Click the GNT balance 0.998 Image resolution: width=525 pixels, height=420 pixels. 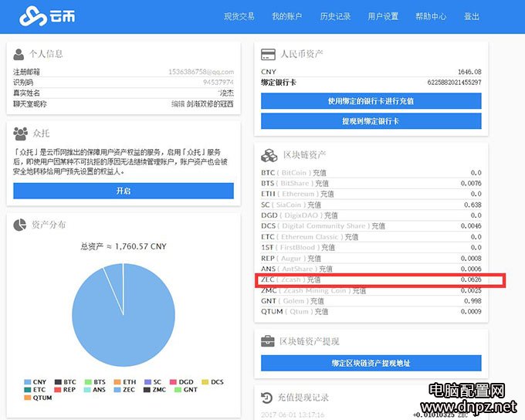pos(472,301)
